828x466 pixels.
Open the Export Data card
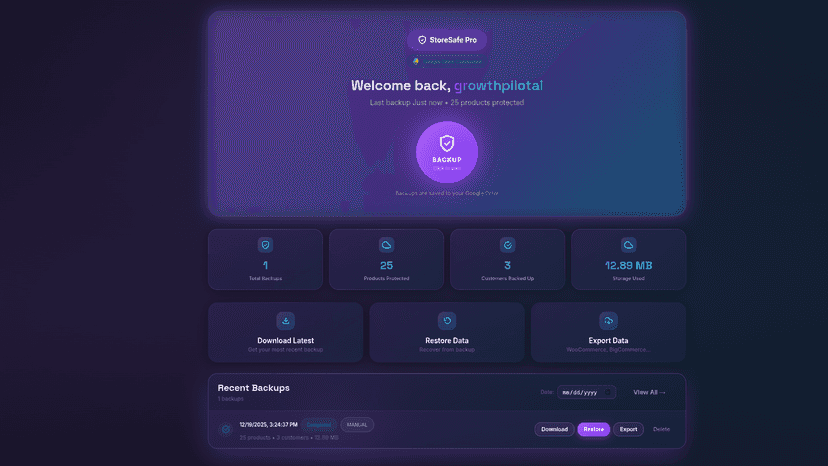point(608,332)
